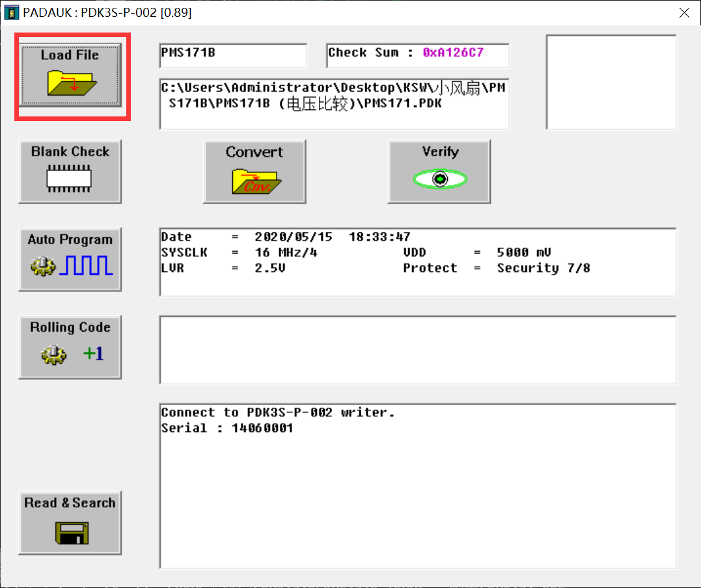Click the Protect = Security 7/8 entry
Viewport: 701px width, 588px height.
(x=497, y=268)
